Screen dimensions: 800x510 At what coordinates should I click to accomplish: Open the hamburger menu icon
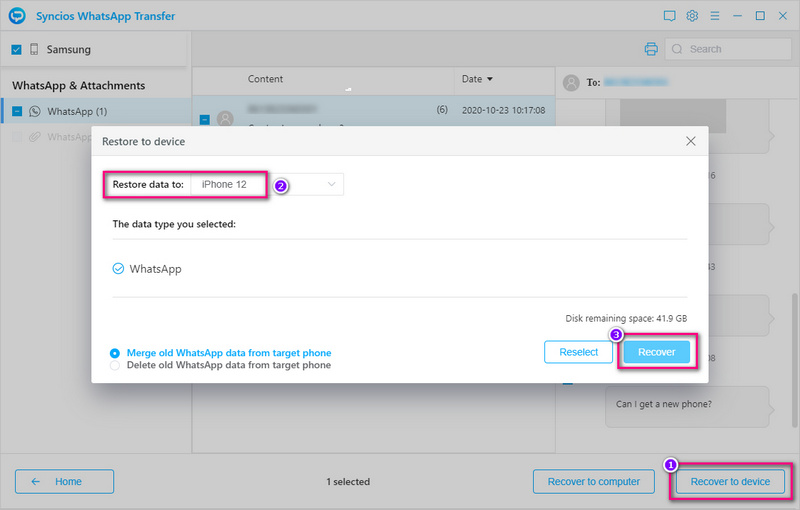pyautogui.click(x=715, y=16)
